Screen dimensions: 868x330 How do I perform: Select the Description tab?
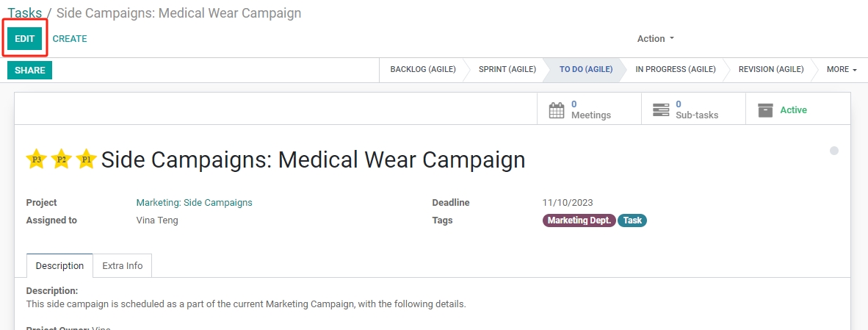pos(59,266)
